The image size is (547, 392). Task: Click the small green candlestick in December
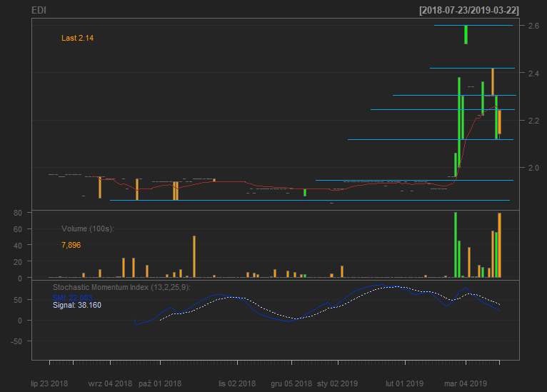(x=305, y=193)
